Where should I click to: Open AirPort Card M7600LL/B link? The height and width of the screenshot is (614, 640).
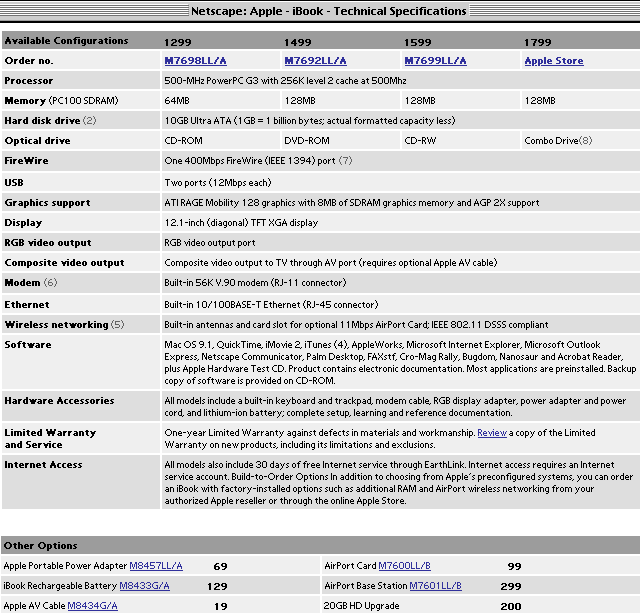click(404, 566)
